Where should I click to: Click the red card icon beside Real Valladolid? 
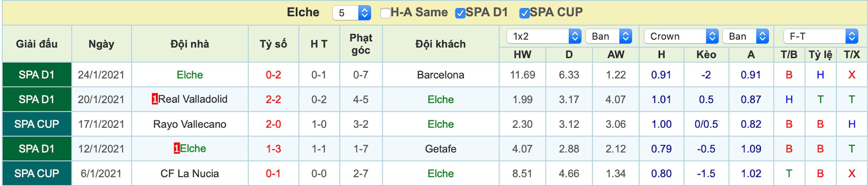[x=155, y=99]
